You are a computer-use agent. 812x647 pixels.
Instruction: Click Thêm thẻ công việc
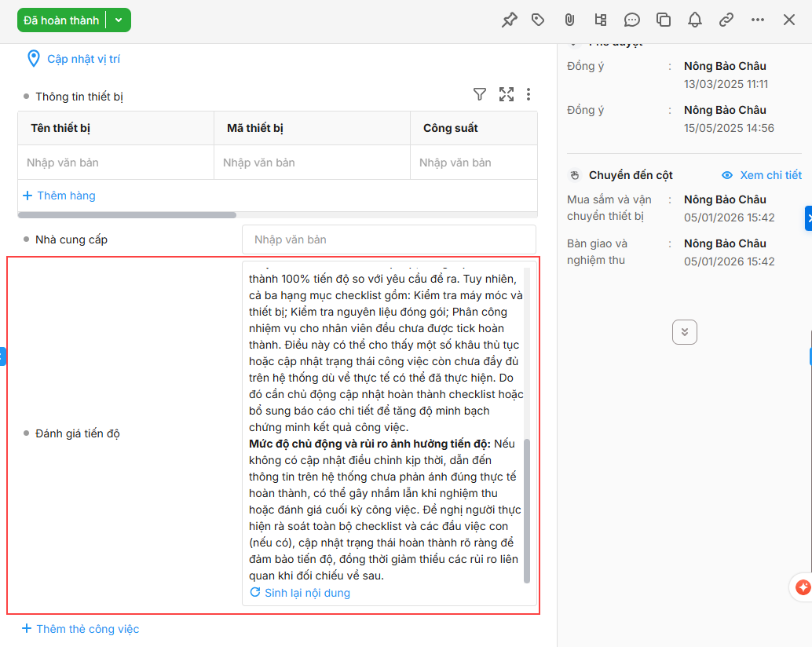tap(80, 629)
